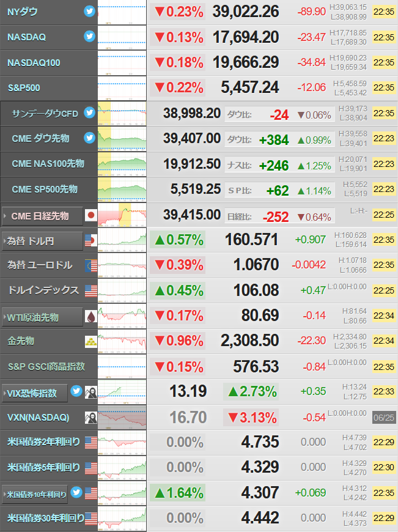The width and height of the screenshot is (398, 532).
Task: Click the 2-year yield value 4.735
Action: 260,441
